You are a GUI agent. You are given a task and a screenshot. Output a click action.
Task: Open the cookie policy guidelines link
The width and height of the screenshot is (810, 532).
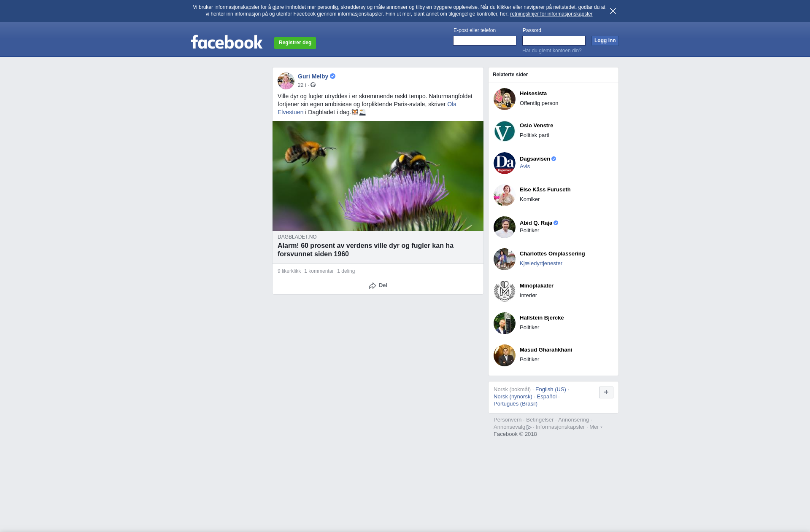click(x=551, y=14)
